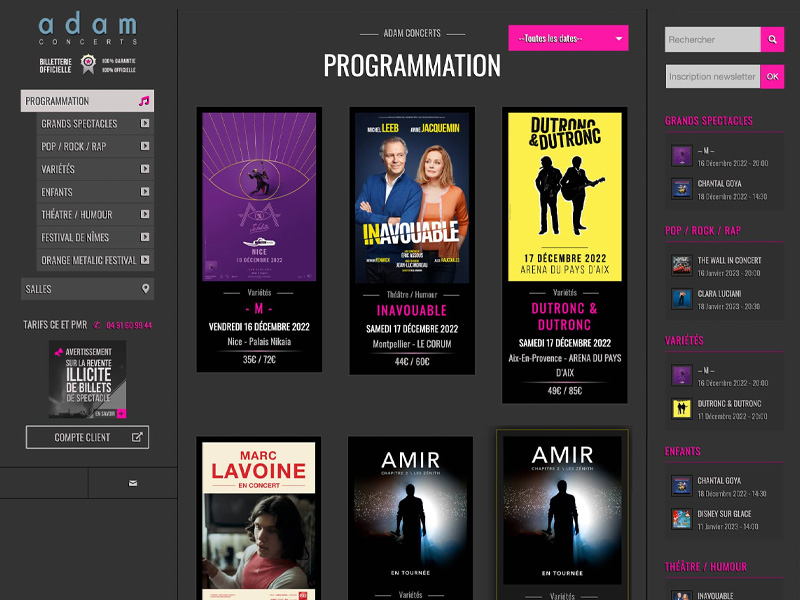Viewport: 800px width, 600px height.
Task: Open the Toutes les dates dropdown
Action: click(568, 39)
